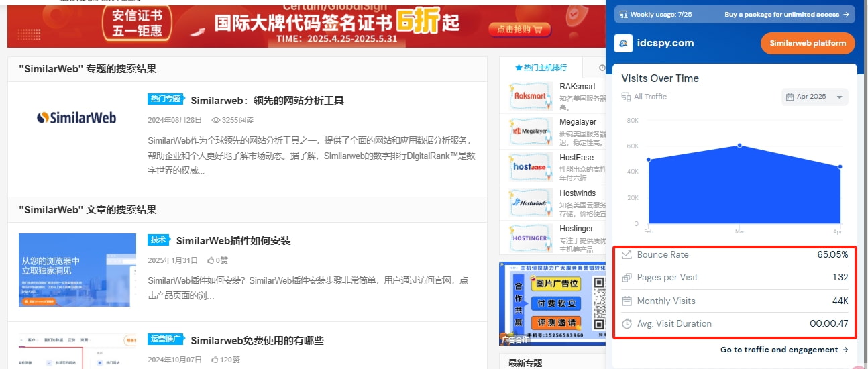
Task: Click the Feb data point on chart
Action: point(648,160)
